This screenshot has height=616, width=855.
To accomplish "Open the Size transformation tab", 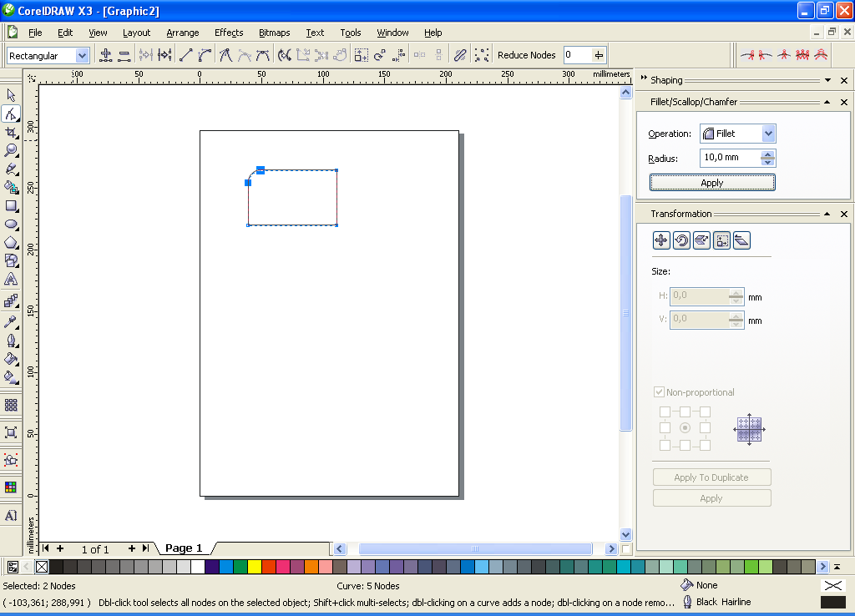I will (x=722, y=240).
